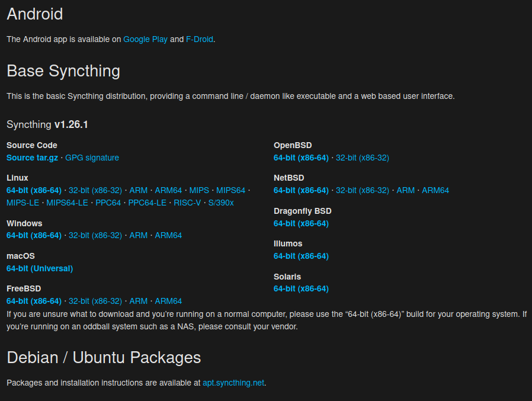Click the Android heading
Viewport: 532px width, 401px height.
(35, 14)
